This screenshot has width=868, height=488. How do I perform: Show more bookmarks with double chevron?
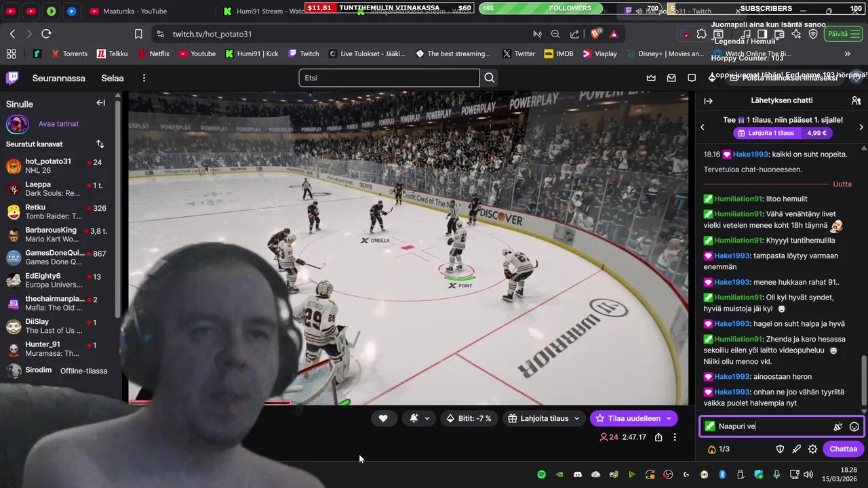tap(847, 54)
